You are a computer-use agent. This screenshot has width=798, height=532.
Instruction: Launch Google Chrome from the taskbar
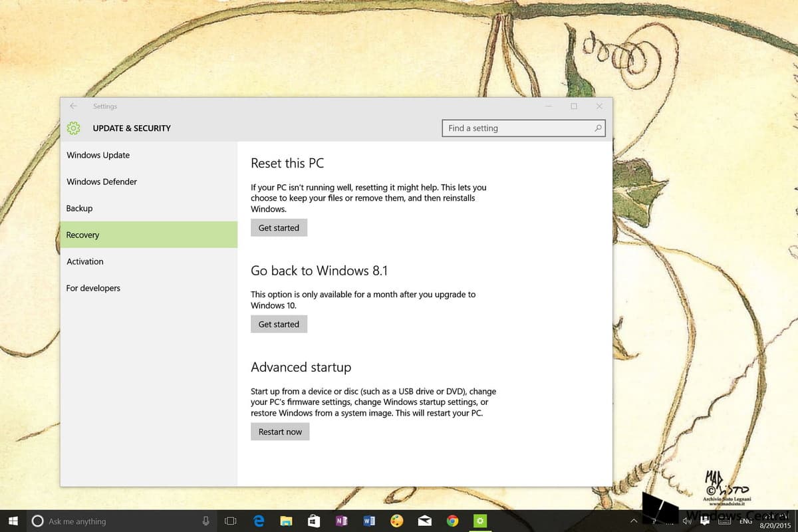[452, 521]
